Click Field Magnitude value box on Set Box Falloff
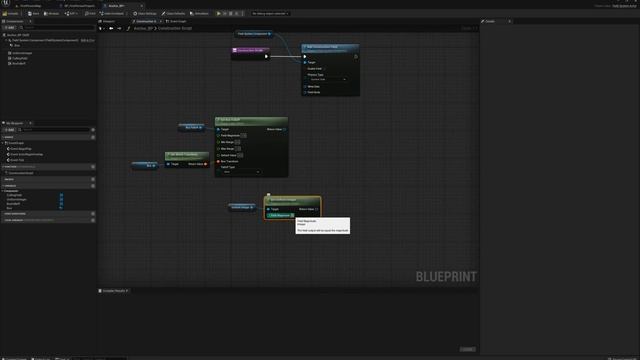Image resolution: width=640 pixels, height=360 pixels. click(x=243, y=136)
